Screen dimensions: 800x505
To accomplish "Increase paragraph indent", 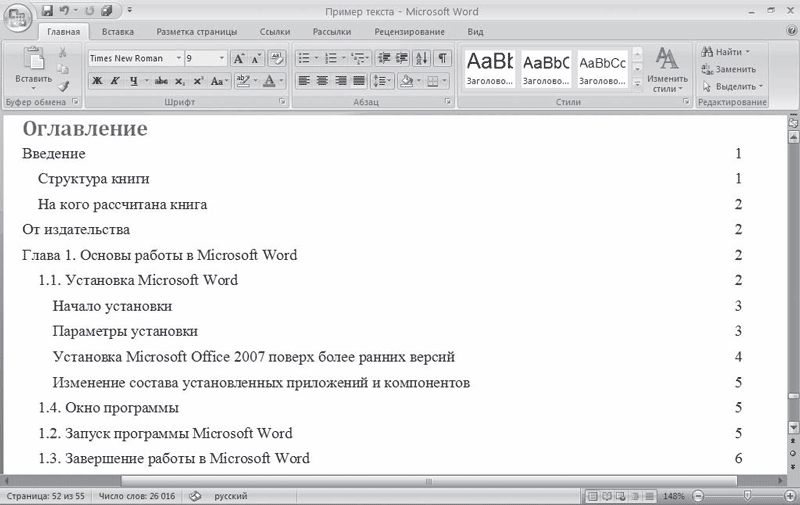I will point(402,58).
